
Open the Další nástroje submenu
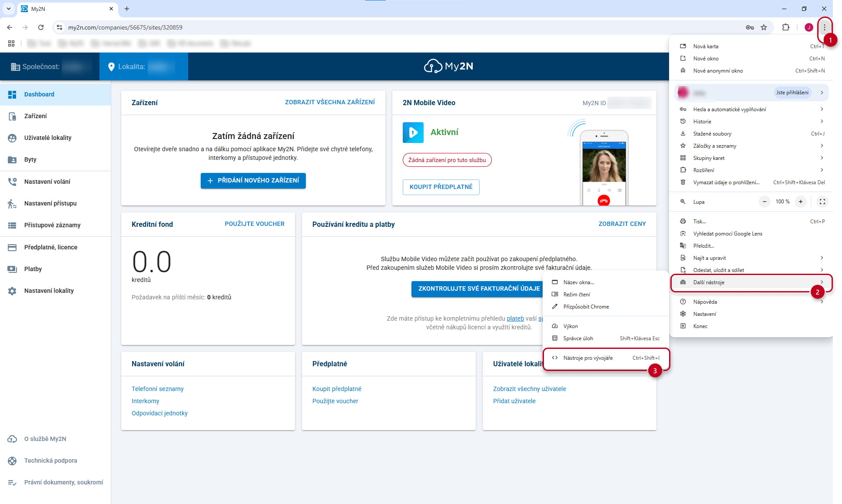click(x=752, y=282)
